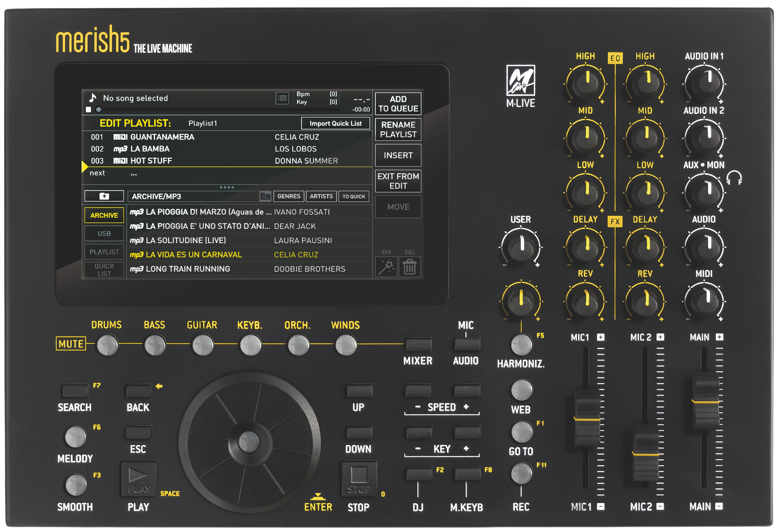778x532 pixels.
Task: Mute the WINDS track button
Action: [346, 345]
